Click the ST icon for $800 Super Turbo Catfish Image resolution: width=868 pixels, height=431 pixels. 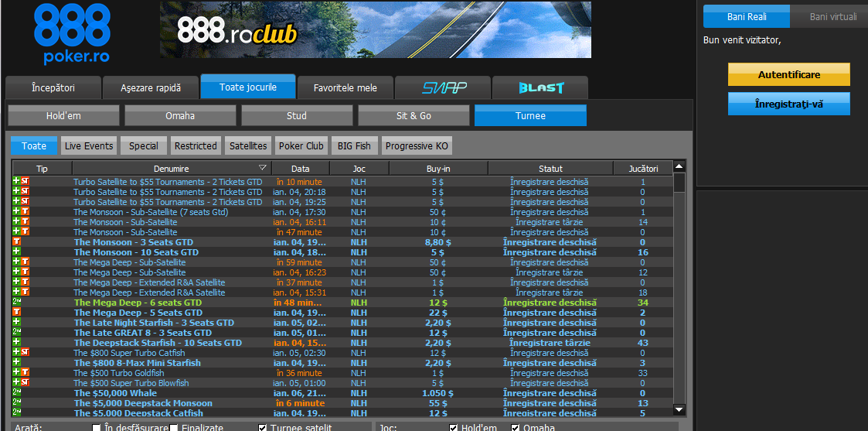click(26, 352)
